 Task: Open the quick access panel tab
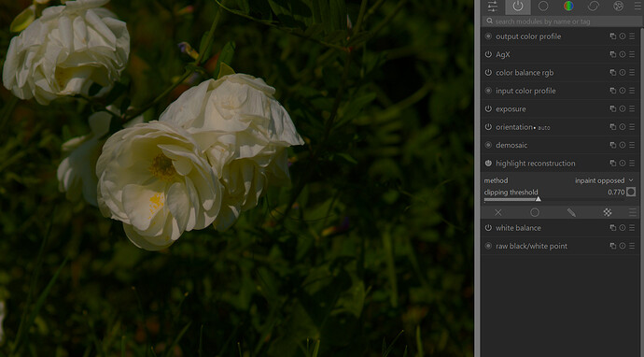coord(493,7)
